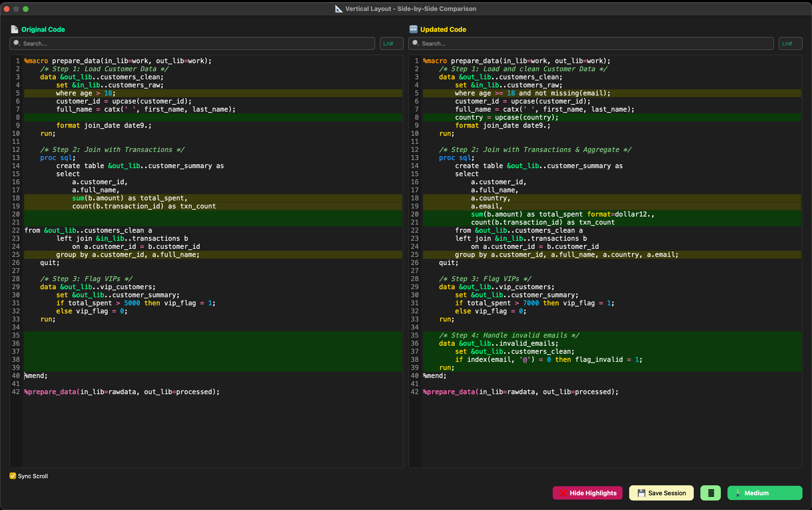Click the Ln# button on the Original Code pane

point(391,43)
